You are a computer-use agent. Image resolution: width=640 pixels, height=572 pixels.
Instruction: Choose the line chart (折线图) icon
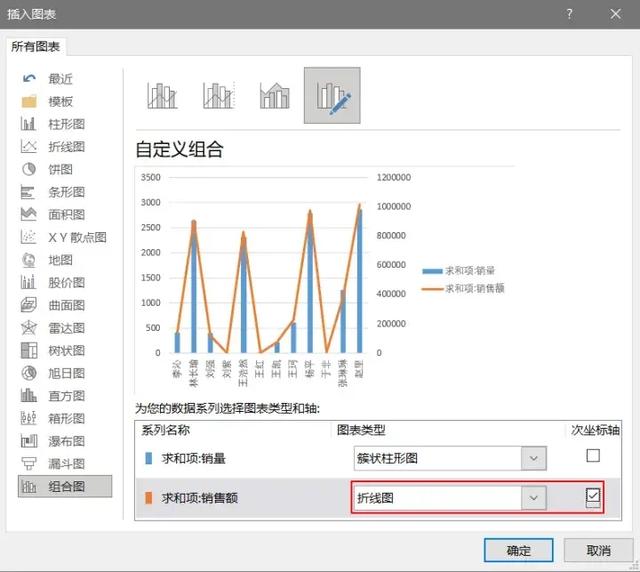pos(29,146)
